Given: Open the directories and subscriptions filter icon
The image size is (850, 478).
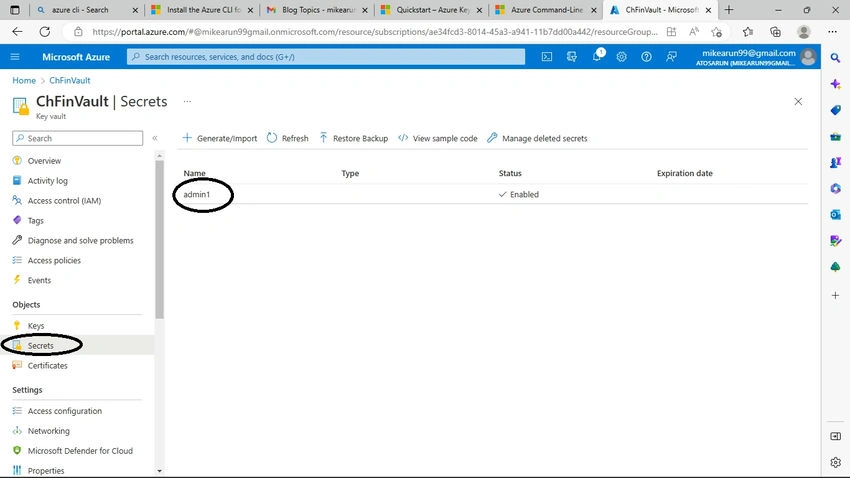Looking at the screenshot, I should coord(571,56).
